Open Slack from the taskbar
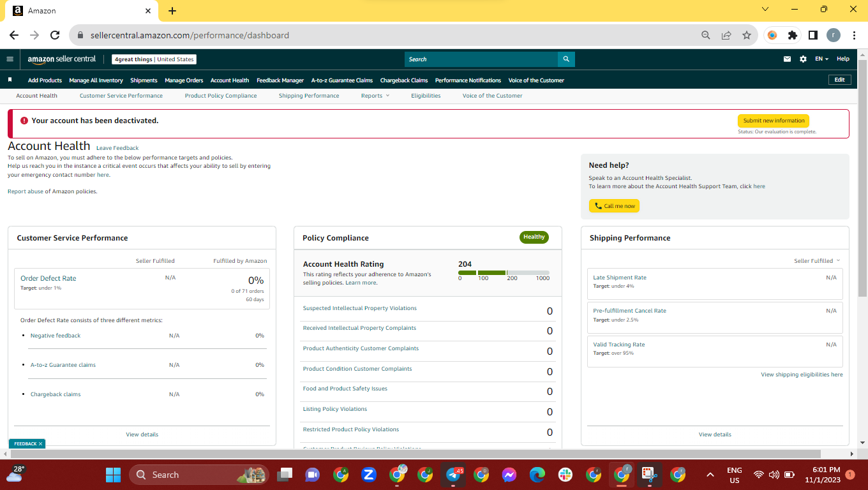Image resolution: width=868 pixels, height=490 pixels. click(565, 475)
